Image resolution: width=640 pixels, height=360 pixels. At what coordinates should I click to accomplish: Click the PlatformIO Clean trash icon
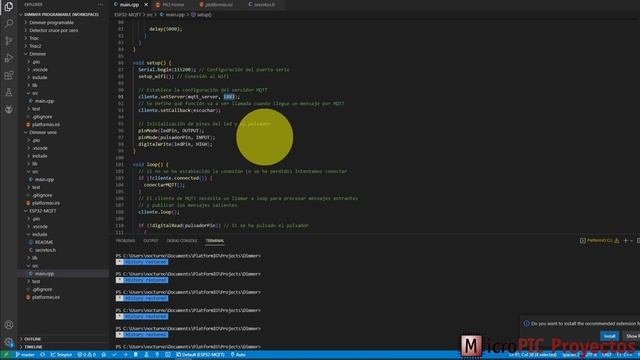[x=136, y=355]
